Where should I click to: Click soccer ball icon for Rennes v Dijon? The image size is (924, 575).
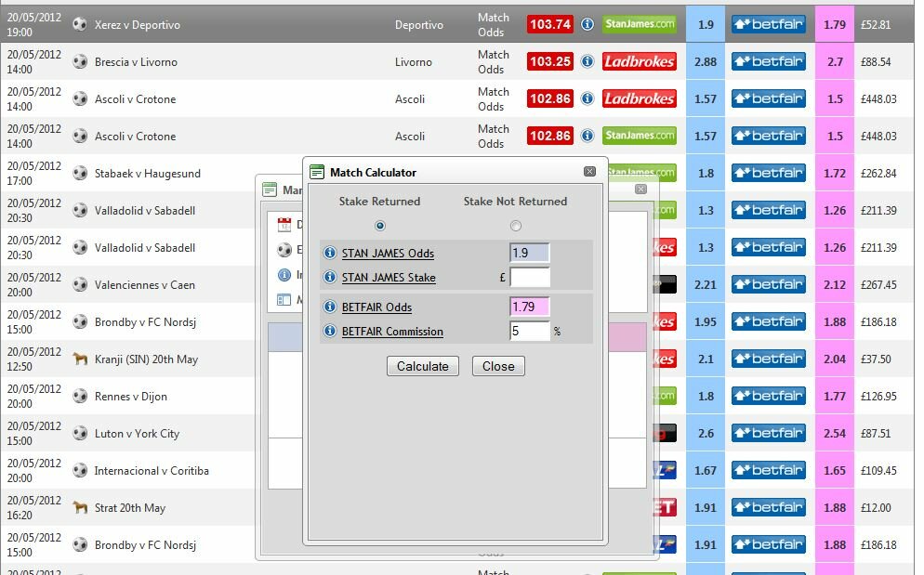[x=80, y=396]
